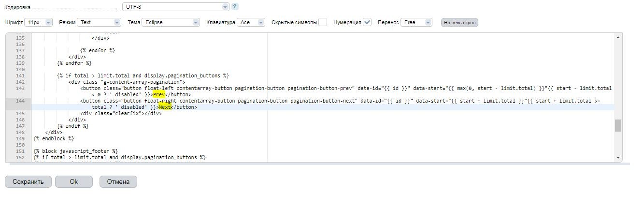Viewport: 644px width, 210px height.
Task: Click the scrollbar up arrow
Action: (x=618, y=37)
